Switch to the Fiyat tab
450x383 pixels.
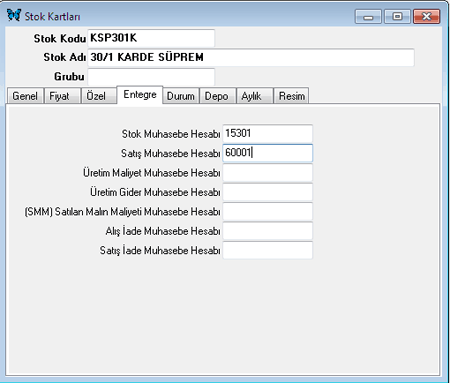(62, 96)
